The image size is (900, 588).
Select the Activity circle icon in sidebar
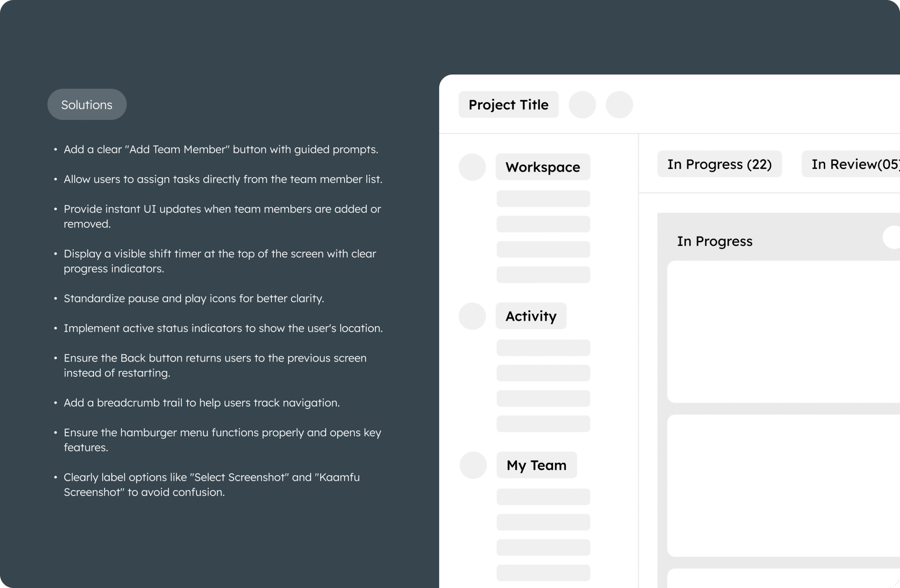(472, 316)
